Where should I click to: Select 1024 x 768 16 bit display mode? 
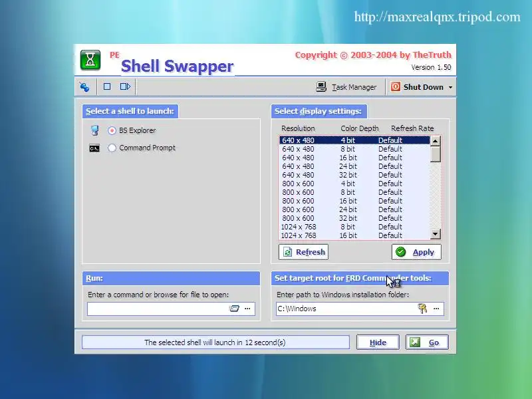[354, 235]
